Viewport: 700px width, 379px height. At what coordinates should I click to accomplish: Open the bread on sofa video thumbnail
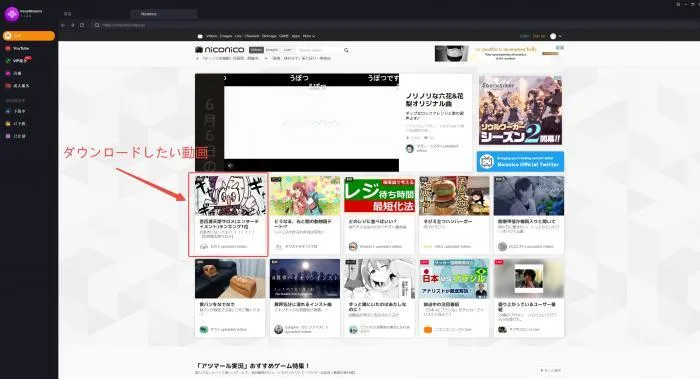pos(230,279)
